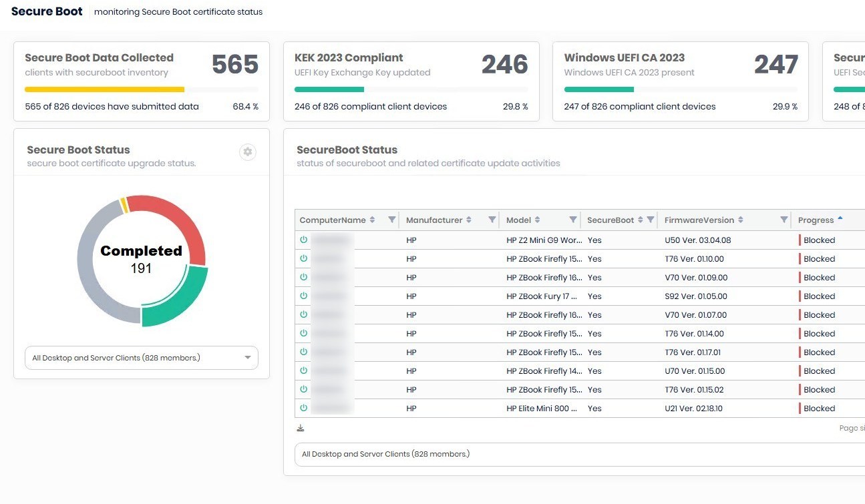Open Secure Boot Status gear settings
Screen dimensions: 865x504
pos(248,152)
